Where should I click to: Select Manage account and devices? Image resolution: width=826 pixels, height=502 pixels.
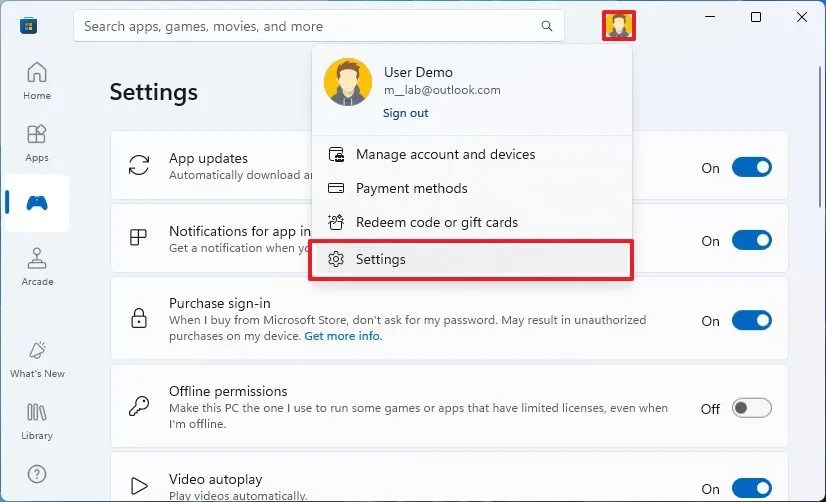471,154
